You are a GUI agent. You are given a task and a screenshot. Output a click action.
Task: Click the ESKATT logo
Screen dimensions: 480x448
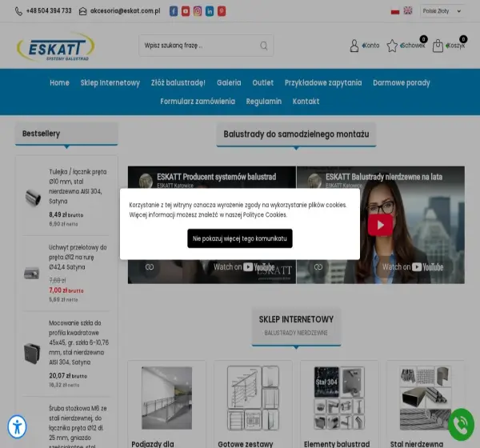tap(56, 47)
